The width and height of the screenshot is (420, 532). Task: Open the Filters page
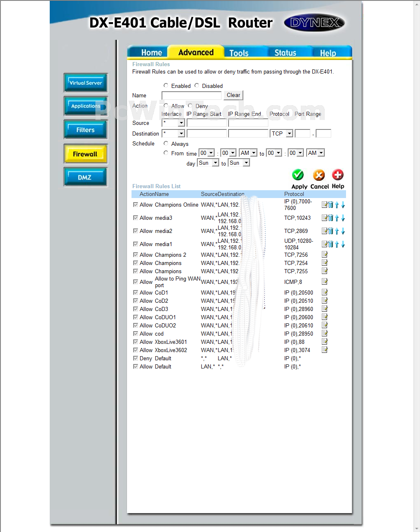tap(85, 130)
